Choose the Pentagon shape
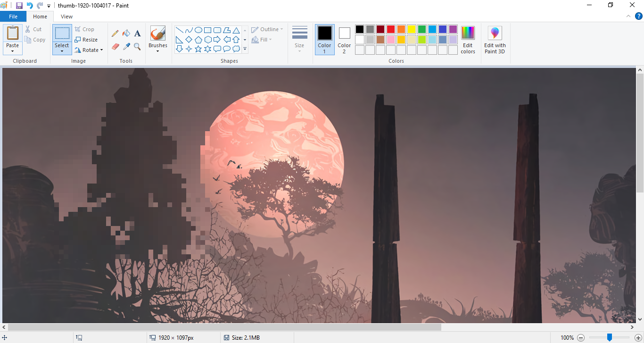This screenshot has width=644, height=343. click(198, 40)
